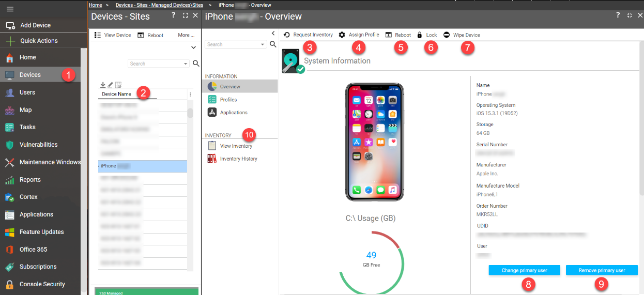Click magnifier search icon in Devices - Sites
The image size is (644, 295).
pyautogui.click(x=196, y=64)
